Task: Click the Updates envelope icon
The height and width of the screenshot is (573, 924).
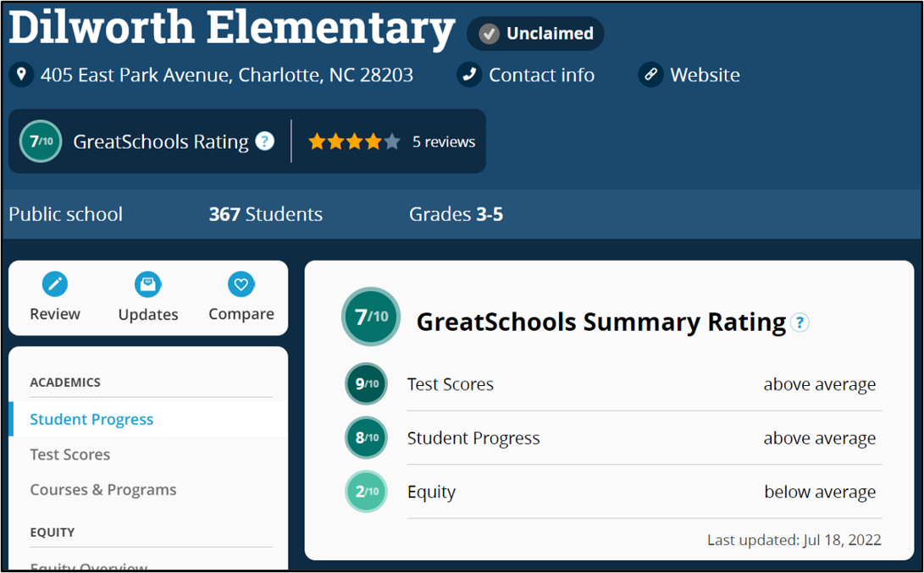Action: (148, 284)
